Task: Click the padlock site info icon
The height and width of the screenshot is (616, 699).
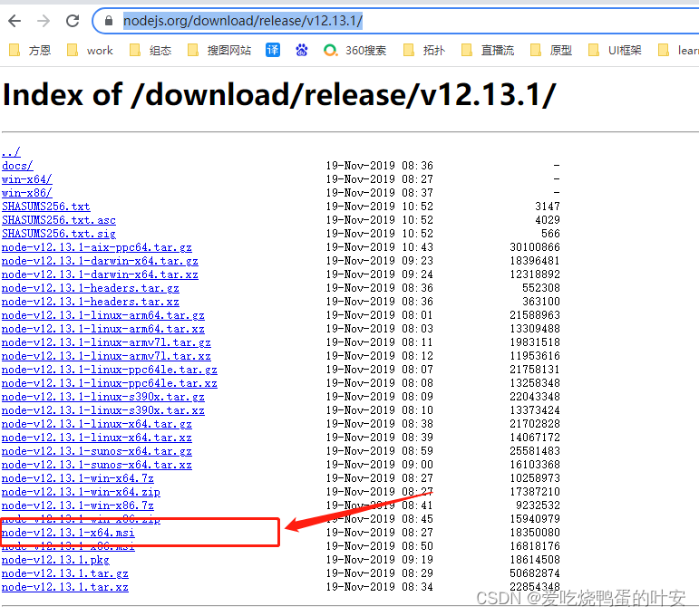Action: click(x=108, y=21)
